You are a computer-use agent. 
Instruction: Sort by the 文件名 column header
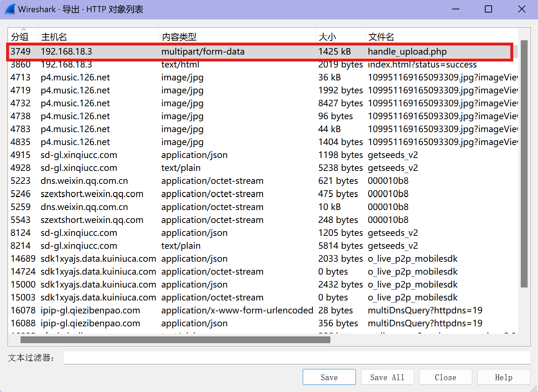point(442,37)
